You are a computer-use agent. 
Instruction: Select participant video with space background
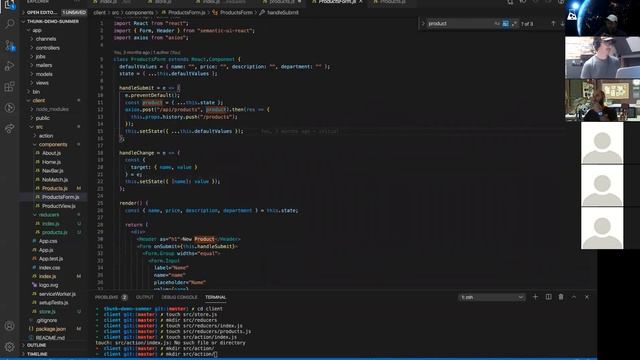[x=602, y=18]
